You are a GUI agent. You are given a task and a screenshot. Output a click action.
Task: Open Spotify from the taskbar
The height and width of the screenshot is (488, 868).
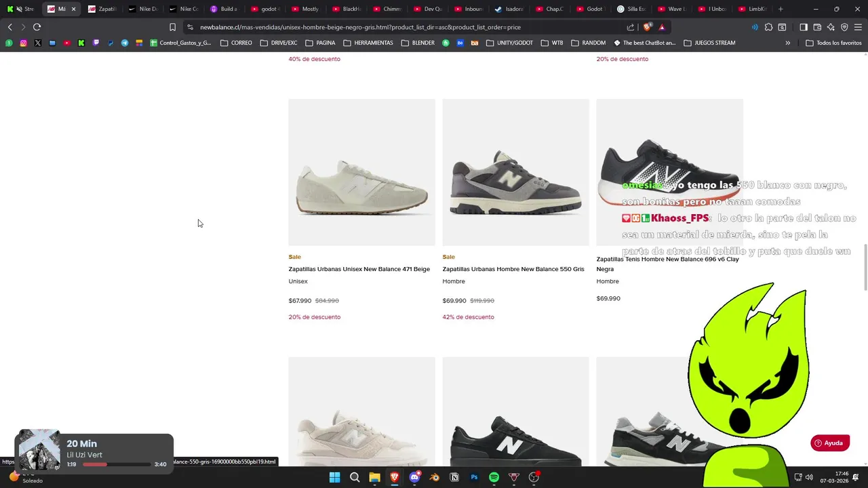coord(494,477)
